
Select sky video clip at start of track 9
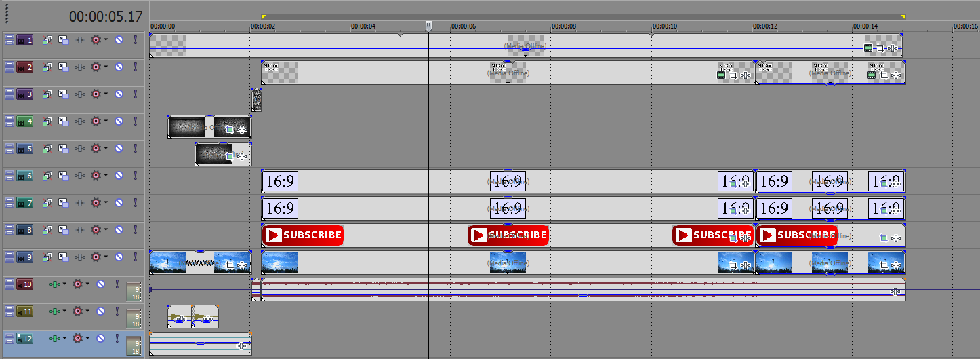200,262
